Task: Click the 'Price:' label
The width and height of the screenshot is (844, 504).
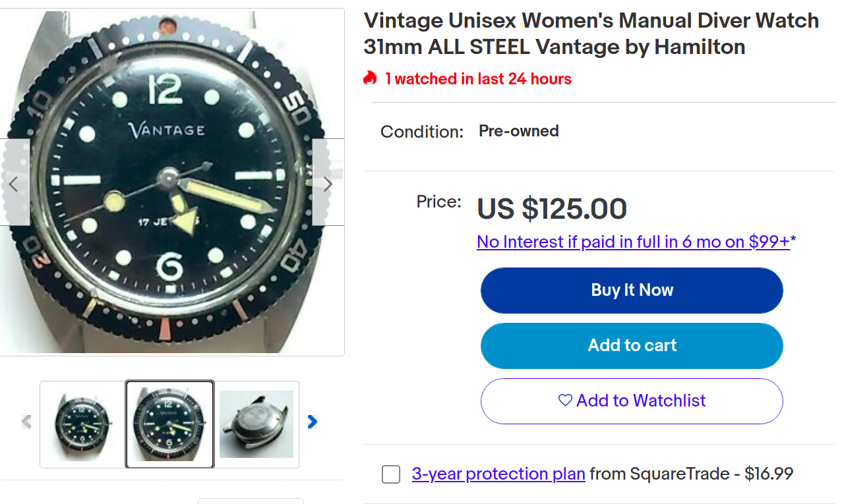Action: tap(438, 202)
